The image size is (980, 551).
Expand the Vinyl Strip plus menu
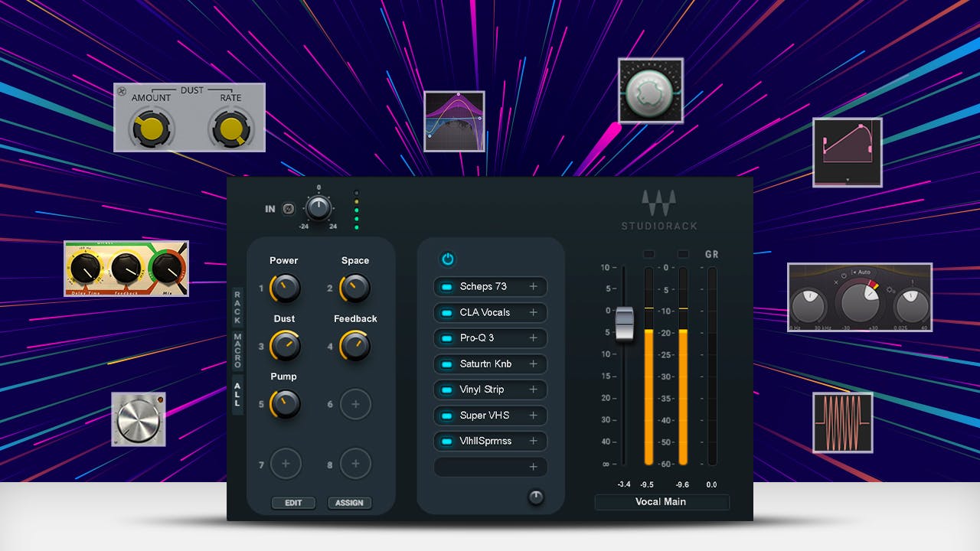click(x=534, y=390)
